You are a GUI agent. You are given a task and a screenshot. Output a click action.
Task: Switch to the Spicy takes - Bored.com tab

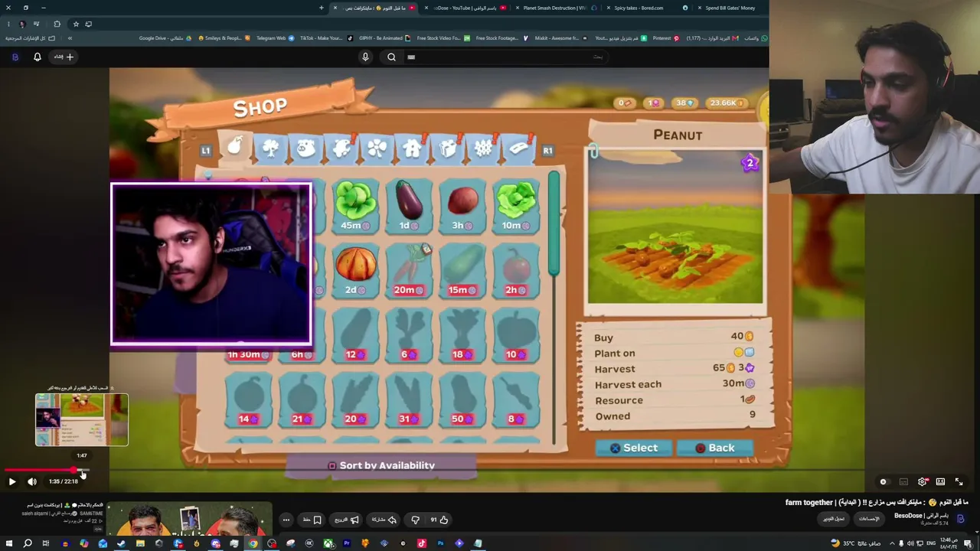[645, 8]
